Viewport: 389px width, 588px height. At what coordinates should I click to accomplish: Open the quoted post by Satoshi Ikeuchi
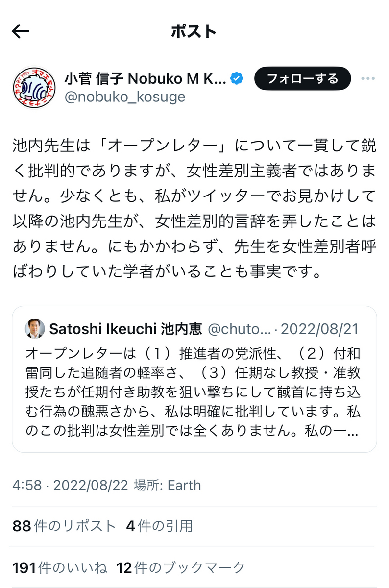point(194,379)
